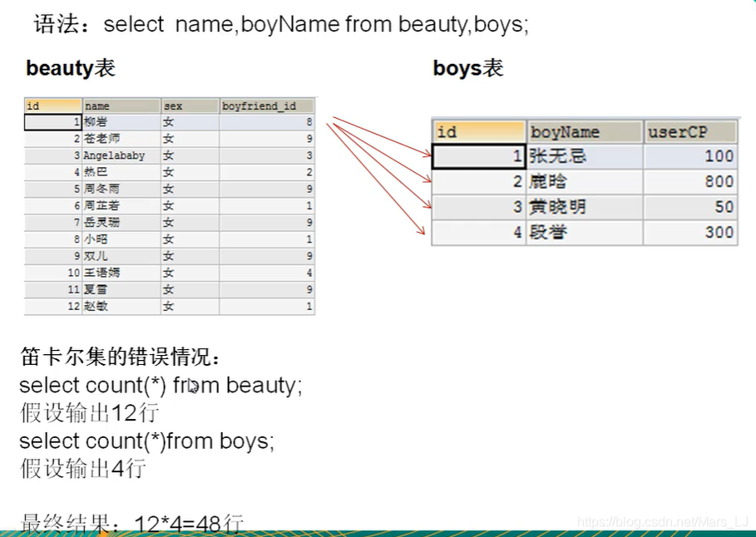
Task: Select the name cell '赵敏'
Action: [x=121, y=306]
